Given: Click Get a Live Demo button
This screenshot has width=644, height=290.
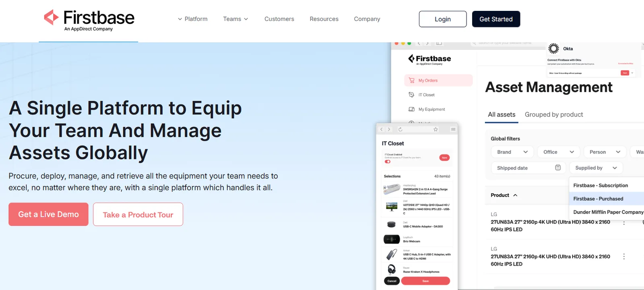Looking at the screenshot, I should tap(48, 214).
